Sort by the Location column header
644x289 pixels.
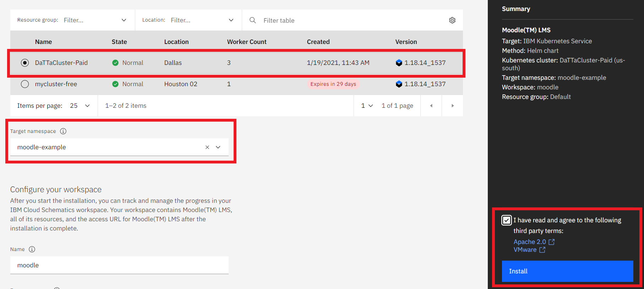176,42
